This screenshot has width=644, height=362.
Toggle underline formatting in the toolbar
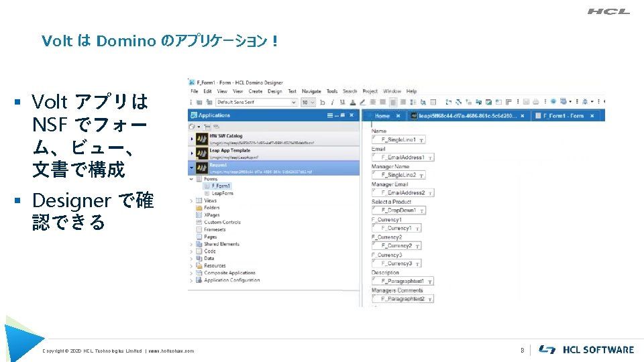343,102
